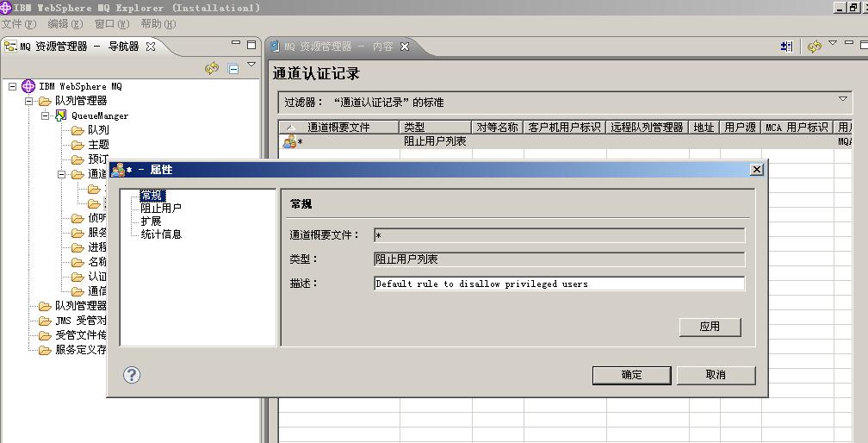The width and height of the screenshot is (868, 443).
Task: Select the 通信 folder icon in the tree
Action: point(77,291)
